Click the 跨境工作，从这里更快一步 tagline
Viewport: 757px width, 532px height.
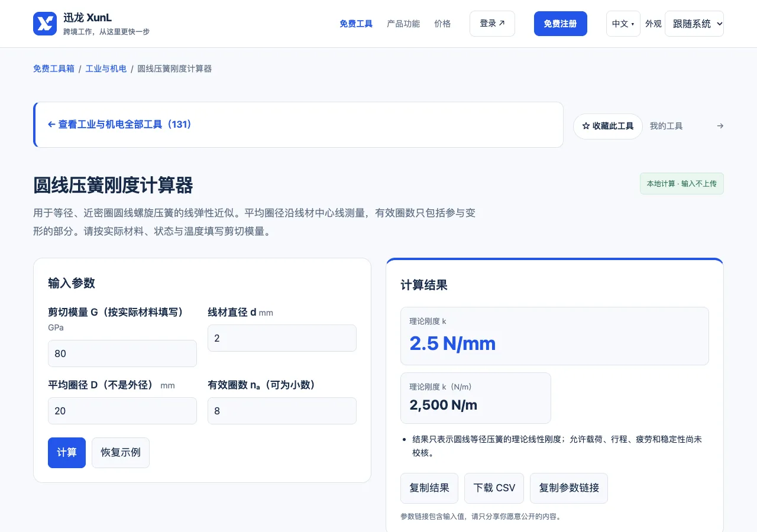click(x=106, y=32)
